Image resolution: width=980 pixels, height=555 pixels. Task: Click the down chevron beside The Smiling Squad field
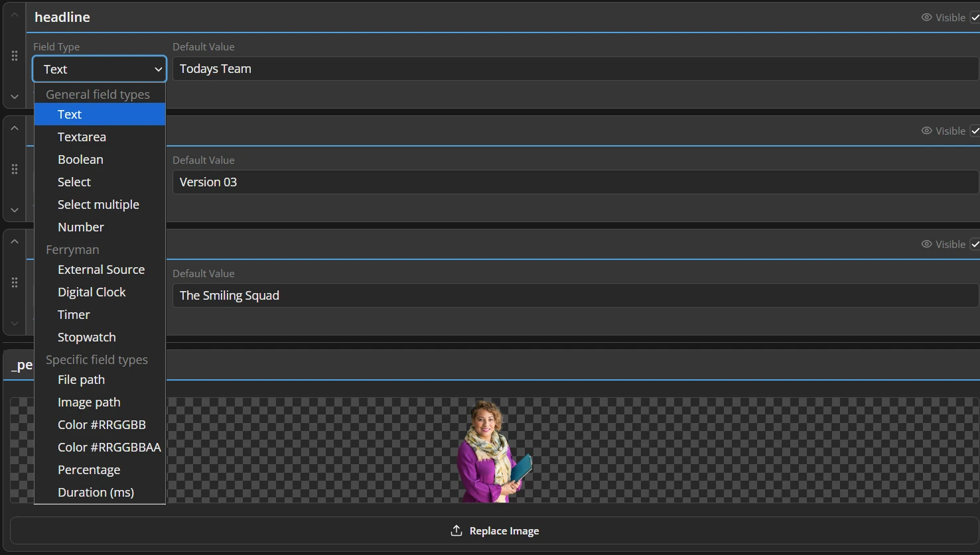[x=15, y=324]
